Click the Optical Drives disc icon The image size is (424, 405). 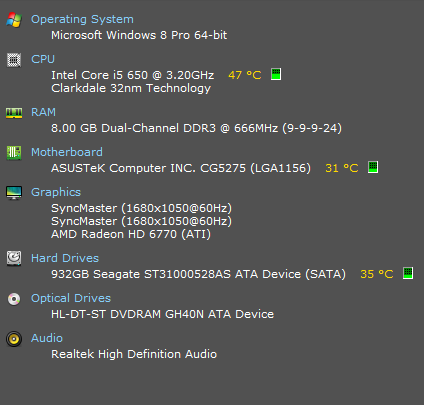tap(14, 299)
